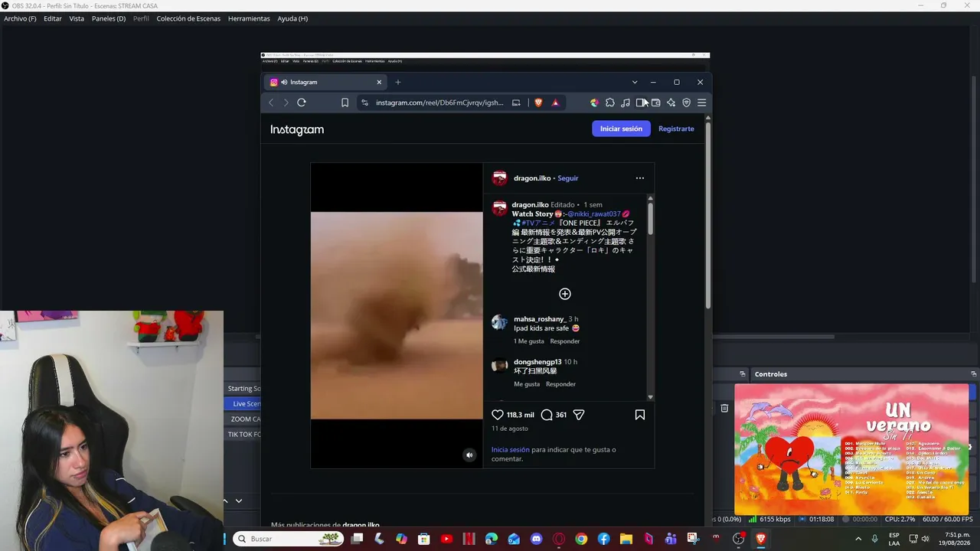Click the @nikki_rawat037 mention link

(x=593, y=214)
